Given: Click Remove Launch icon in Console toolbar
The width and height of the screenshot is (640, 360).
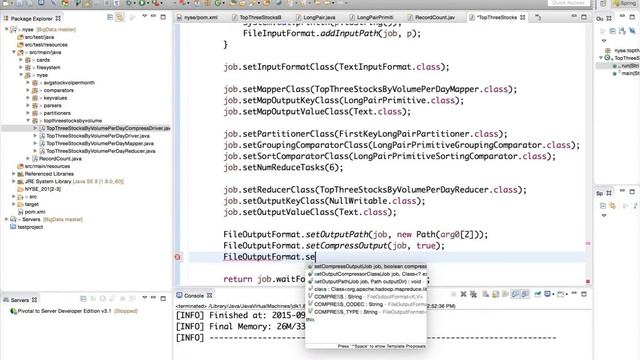Looking at the screenshot, I should pos(463,294).
